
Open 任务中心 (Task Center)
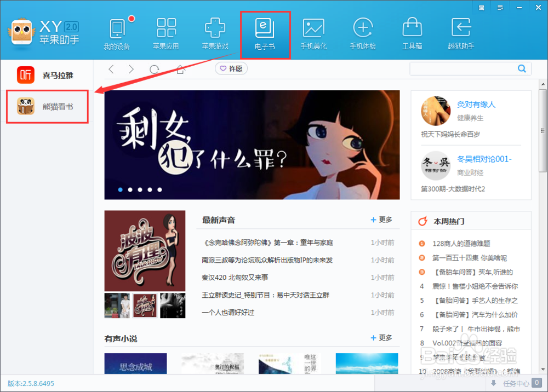[x=516, y=383]
